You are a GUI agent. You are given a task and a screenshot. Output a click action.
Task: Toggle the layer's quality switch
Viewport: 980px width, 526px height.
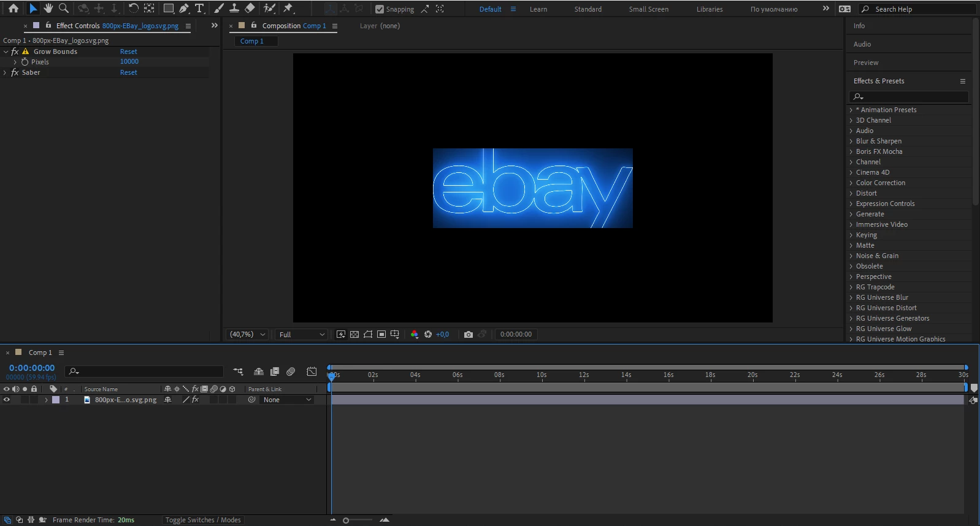click(186, 400)
